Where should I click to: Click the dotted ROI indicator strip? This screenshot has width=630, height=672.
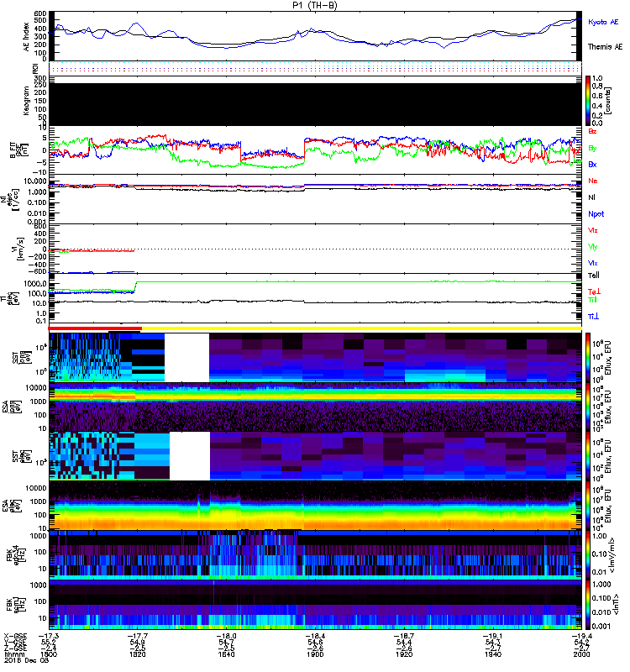click(x=315, y=68)
